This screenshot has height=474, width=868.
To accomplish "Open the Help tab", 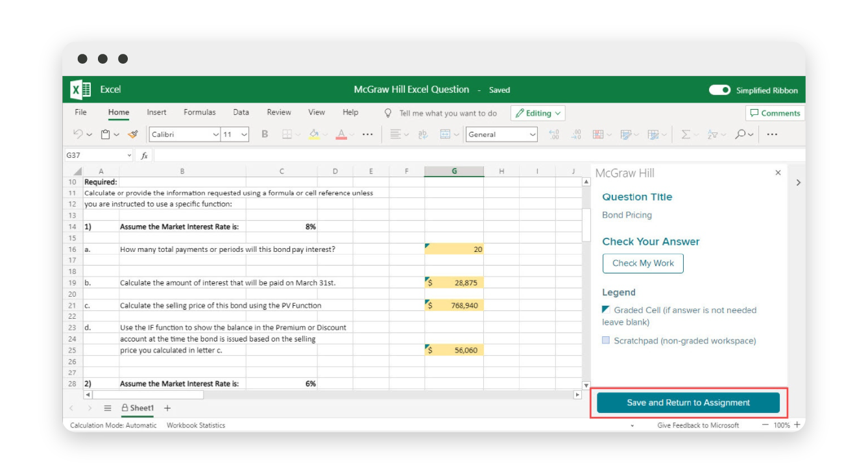I will coord(350,112).
